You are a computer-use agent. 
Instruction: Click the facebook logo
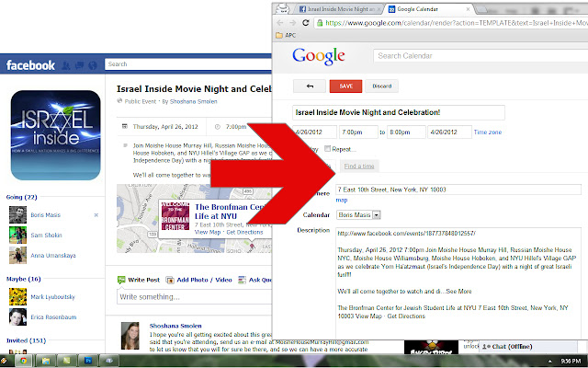click(30, 65)
